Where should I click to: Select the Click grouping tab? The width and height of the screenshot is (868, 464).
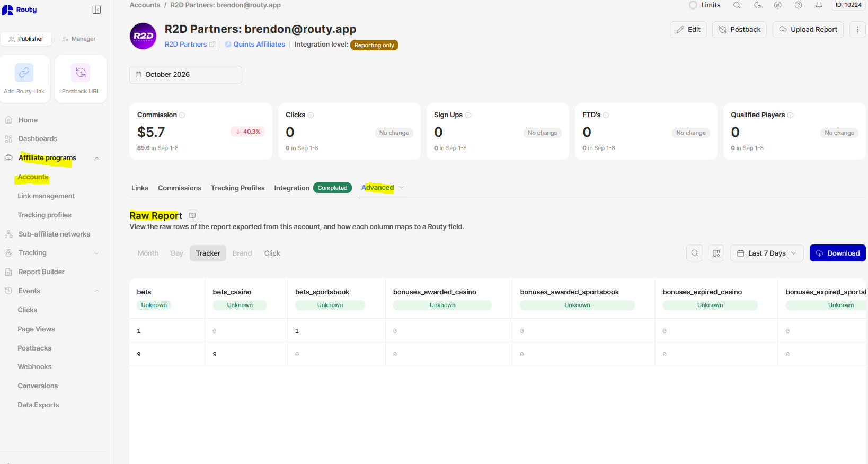(272, 253)
